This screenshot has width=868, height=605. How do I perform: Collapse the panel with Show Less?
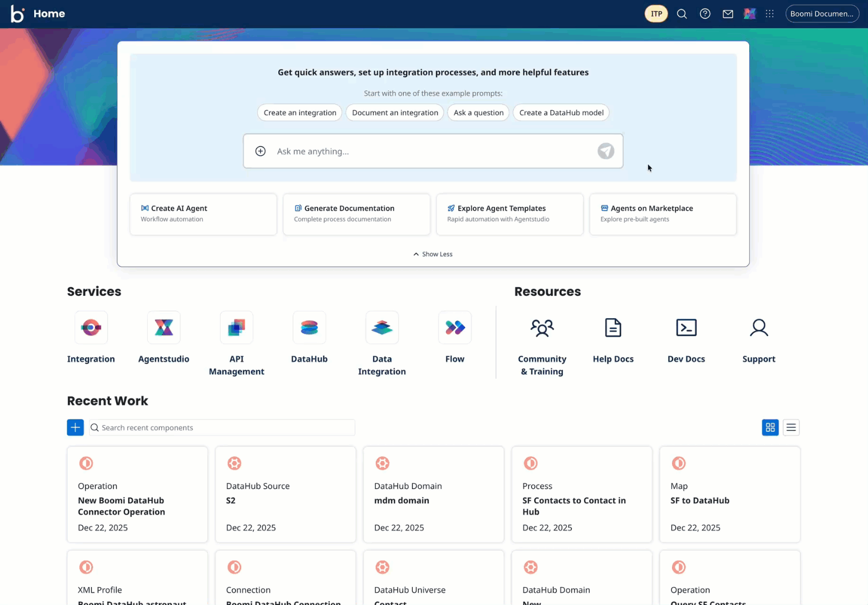point(432,254)
